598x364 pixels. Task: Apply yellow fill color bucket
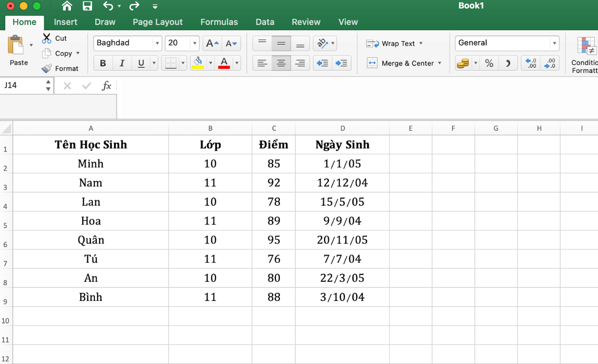tap(198, 63)
